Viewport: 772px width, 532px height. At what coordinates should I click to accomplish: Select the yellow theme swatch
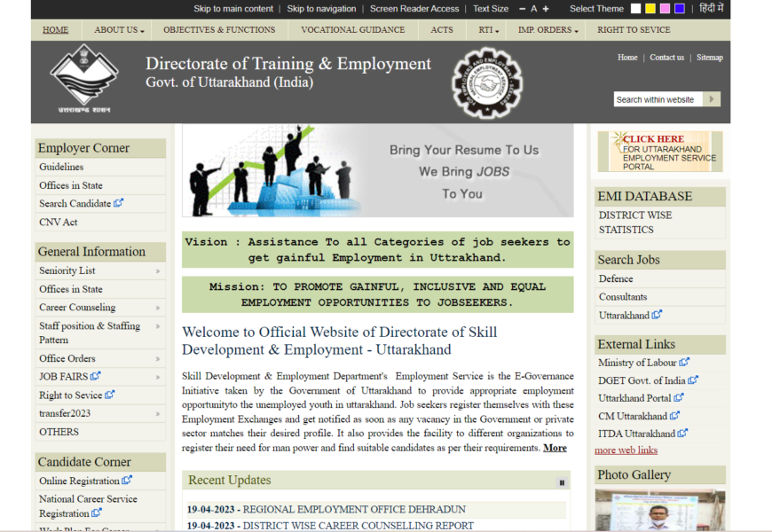[650, 9]
